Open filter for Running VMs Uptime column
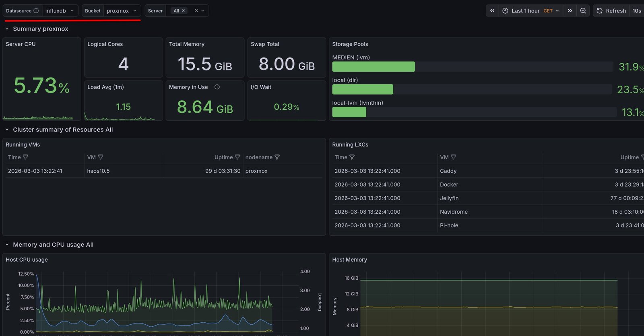Image resolution: width=644 pixels, height=336 pixels. coord(237,157)
